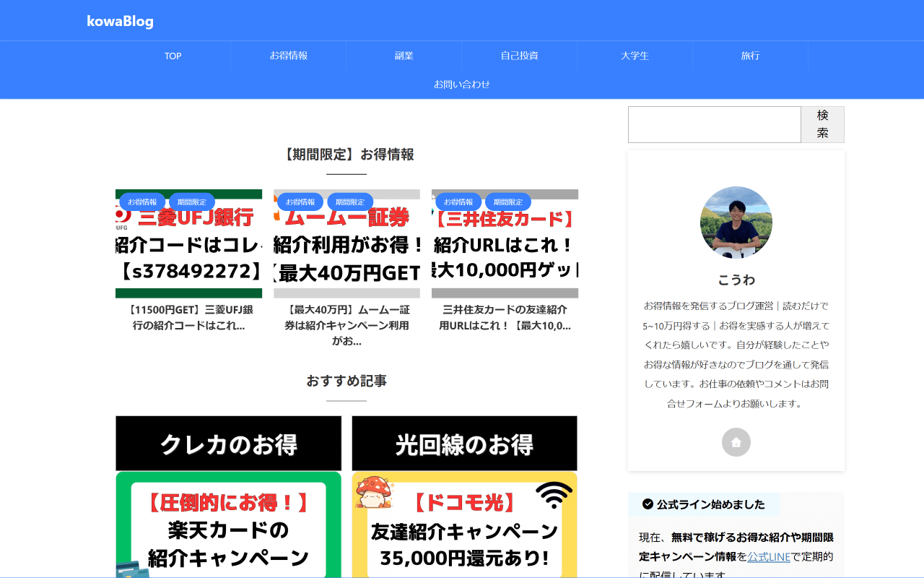Click the 公式ライン始めました heading
The image size is (924, 578).
pyautogui.click(x=711, y=504)
